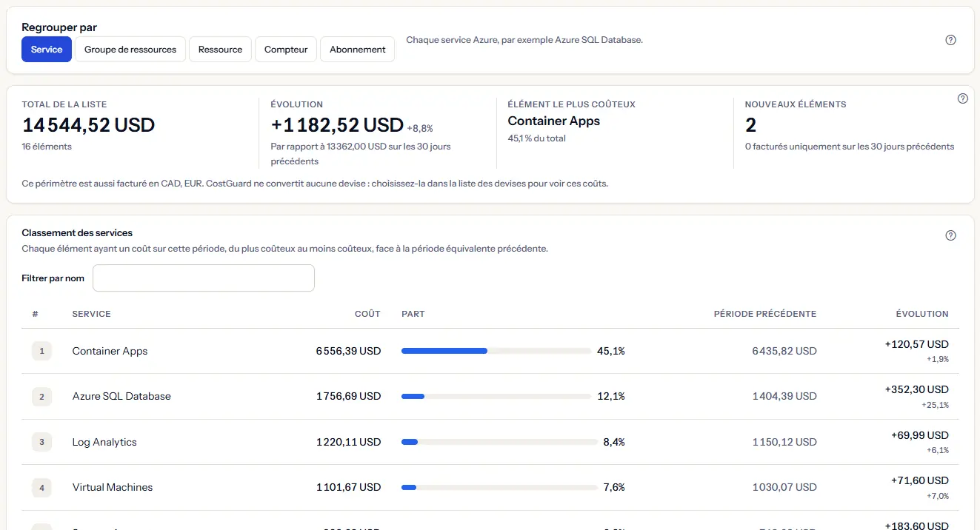Click the PART column header
This screenshot has height=530, width=980.
[x=413, y=314]
